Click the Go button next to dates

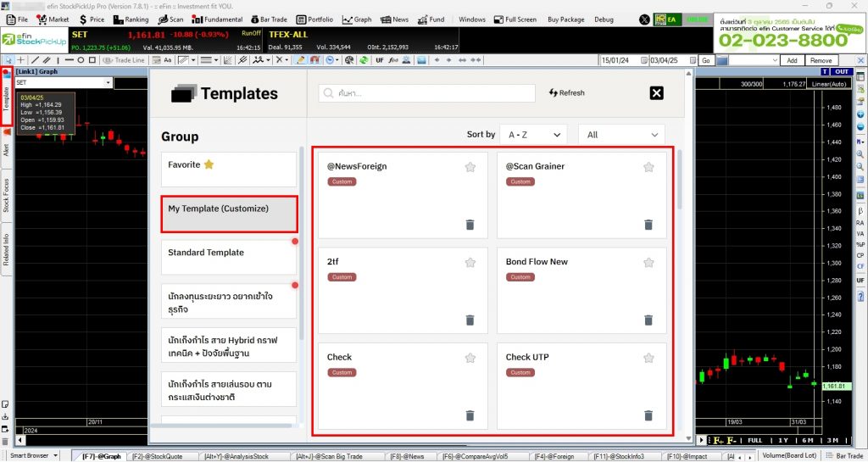click(706, 60)
